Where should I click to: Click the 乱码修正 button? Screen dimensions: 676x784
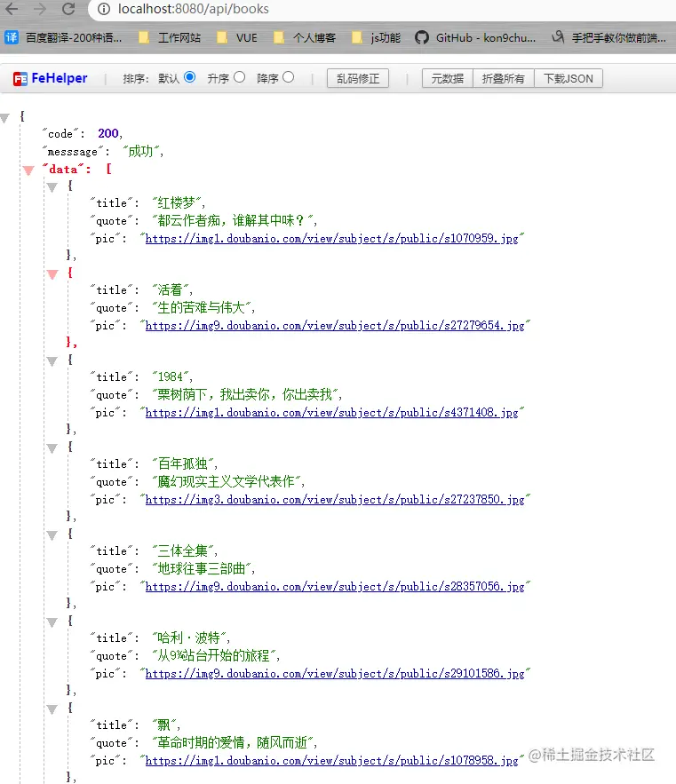pyautogui.click(x=358, y=78)
